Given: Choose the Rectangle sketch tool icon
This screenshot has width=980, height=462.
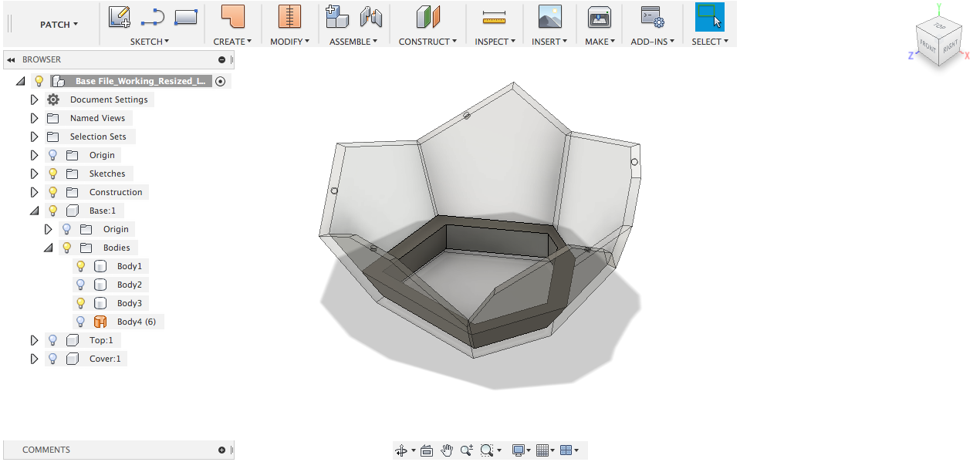Looking at the screenshot, I should pos(186,17).
